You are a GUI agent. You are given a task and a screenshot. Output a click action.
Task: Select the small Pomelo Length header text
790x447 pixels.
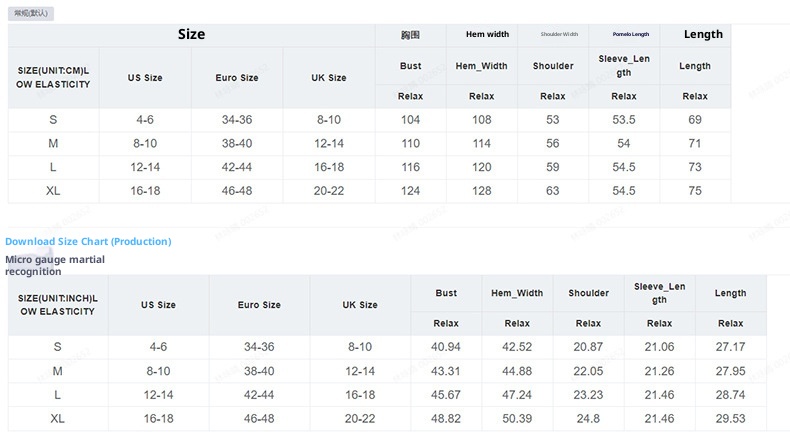pyautogui.click(x=623, y=34)
